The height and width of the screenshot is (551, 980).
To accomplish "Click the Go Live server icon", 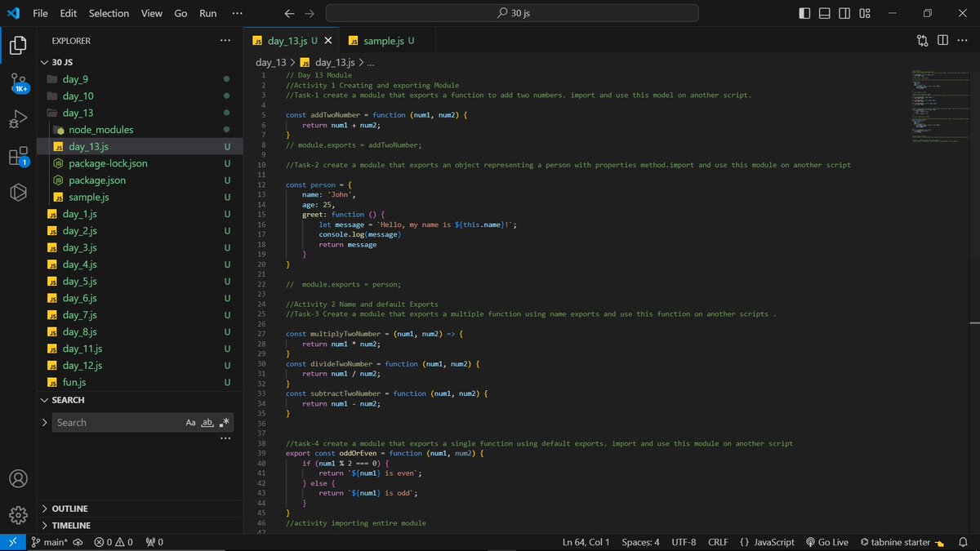I will [826, 541].
